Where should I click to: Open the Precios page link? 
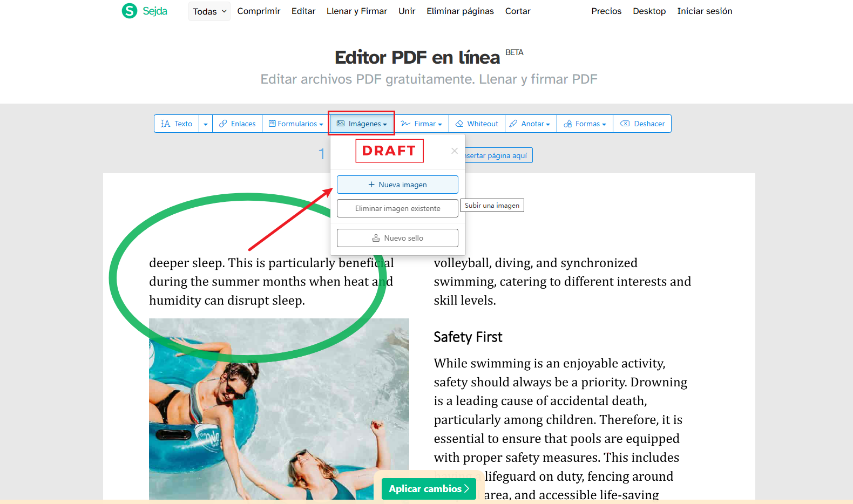pyautogui.click(x=606, y=11)
